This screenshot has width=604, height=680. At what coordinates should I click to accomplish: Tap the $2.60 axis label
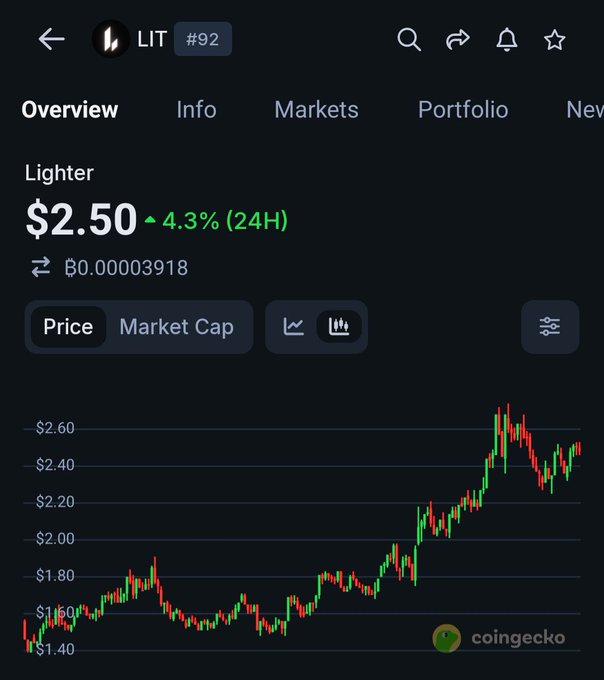(55, 428)
